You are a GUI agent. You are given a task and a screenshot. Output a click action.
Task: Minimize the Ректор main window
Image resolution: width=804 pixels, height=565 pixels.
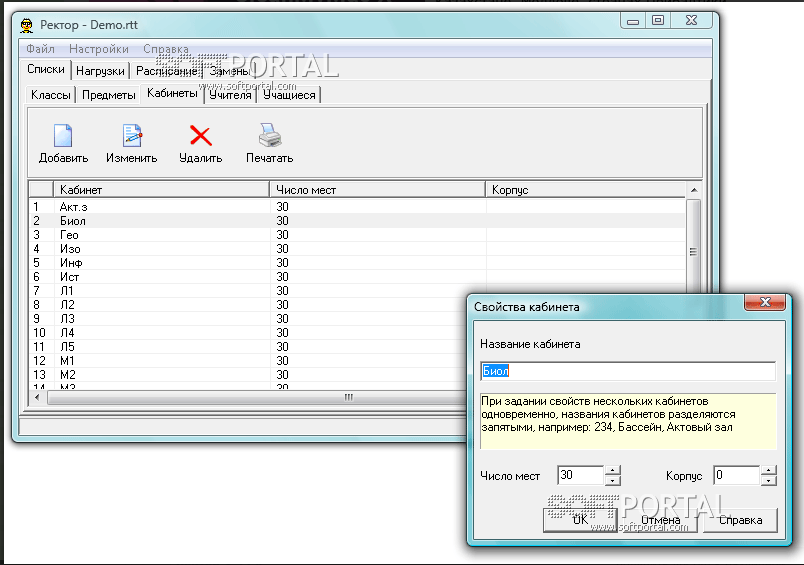pyautogui.click(x=633, y=21)
